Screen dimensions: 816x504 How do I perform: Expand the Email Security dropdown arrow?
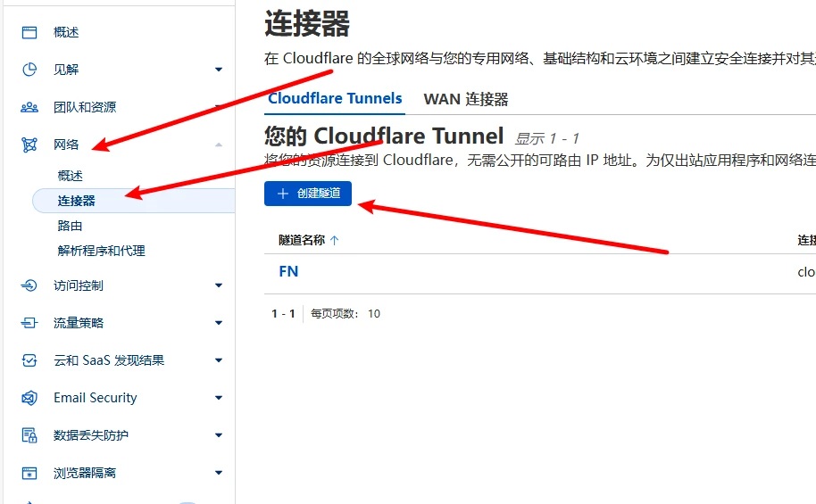coord(219,398)
